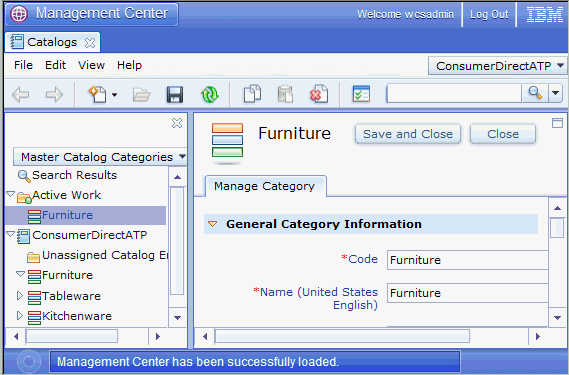Select the Catalogs tab

click(x=52, y=42)
